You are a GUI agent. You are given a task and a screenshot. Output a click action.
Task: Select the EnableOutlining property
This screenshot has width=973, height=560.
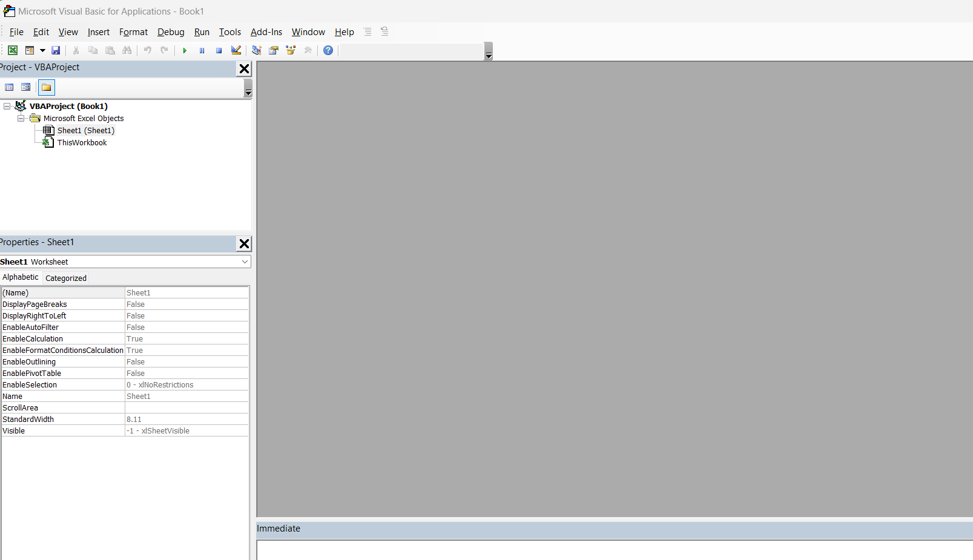(63, 362)
